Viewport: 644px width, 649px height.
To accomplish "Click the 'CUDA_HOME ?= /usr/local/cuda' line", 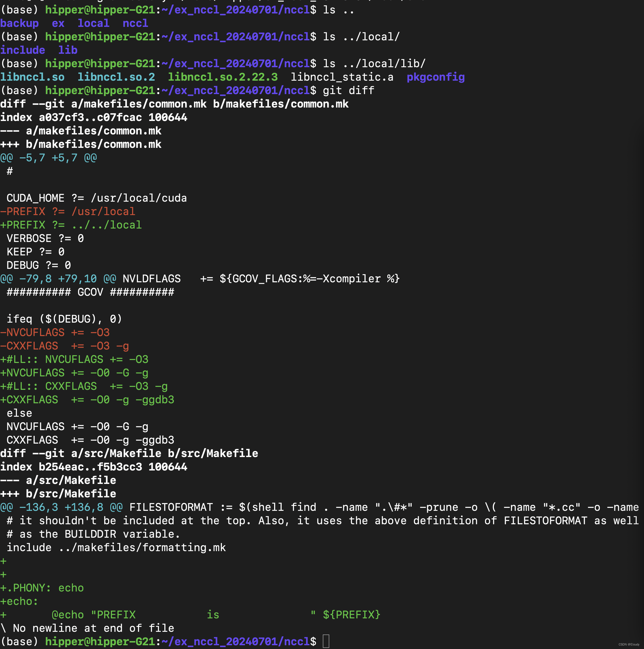I will tap(97, 198).
